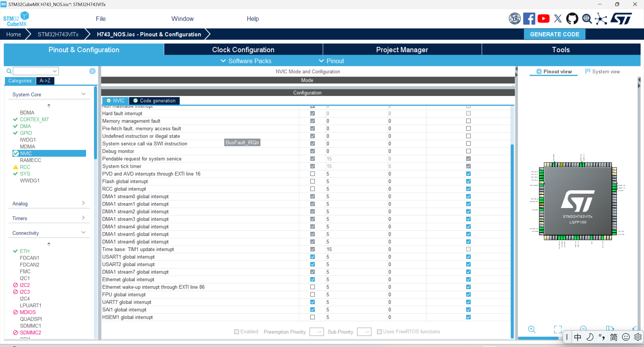The height and width of the screenshot is (347, 644).
Task: Fit the chip to the pinout view
Action: click(x=558, y=329)
